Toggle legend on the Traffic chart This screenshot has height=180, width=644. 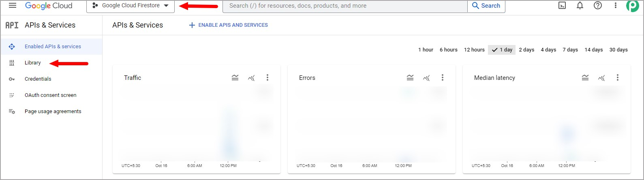point(235,77)
